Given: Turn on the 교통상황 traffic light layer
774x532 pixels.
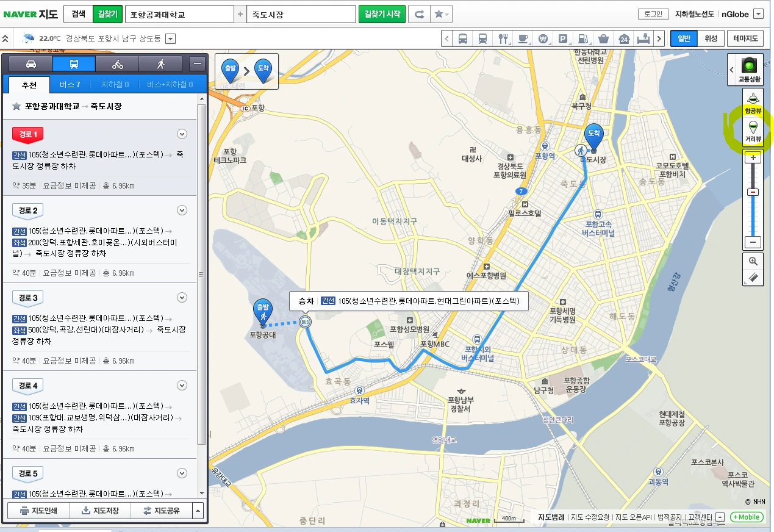Looking at the screenshot, I should [749, 69].
